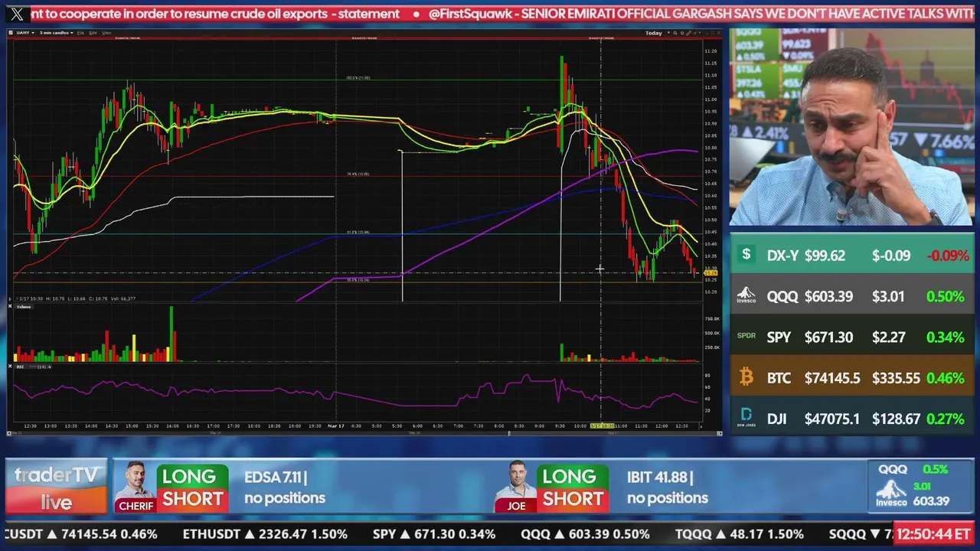The height and width of the screenshot is (551, 980).
Task: Click the BTC price $74145.5
Action: pyautogui.click(x=832, y=378)
